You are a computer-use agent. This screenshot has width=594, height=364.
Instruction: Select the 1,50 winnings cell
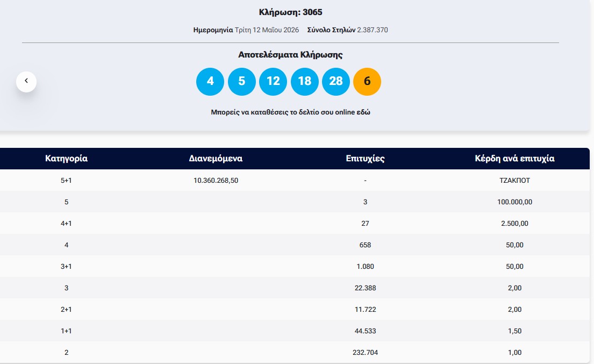tap(514, 331)
